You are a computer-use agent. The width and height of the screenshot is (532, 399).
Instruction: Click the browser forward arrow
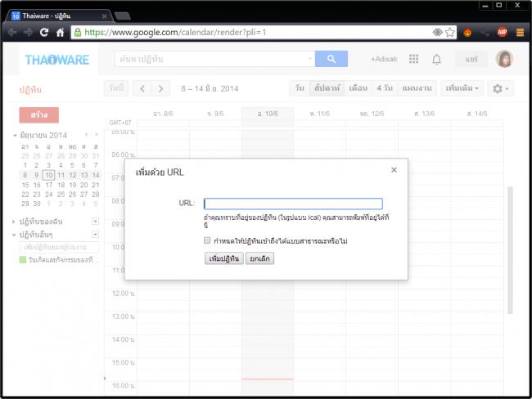tap(28, 33)
